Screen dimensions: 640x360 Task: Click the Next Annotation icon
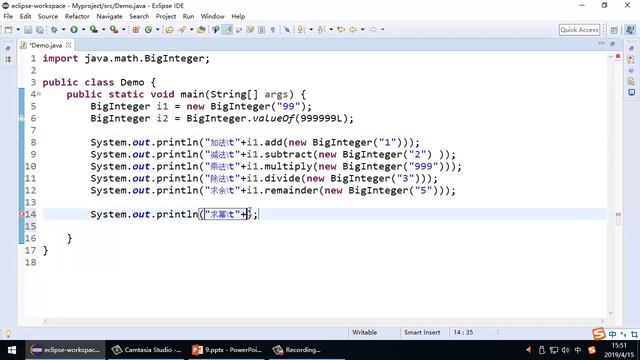point(301,29)
